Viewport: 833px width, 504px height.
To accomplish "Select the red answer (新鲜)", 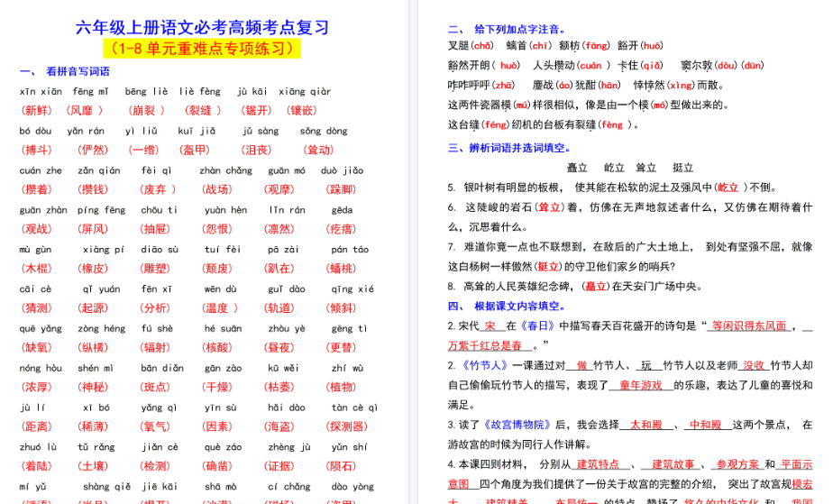I will coord(36,111).
